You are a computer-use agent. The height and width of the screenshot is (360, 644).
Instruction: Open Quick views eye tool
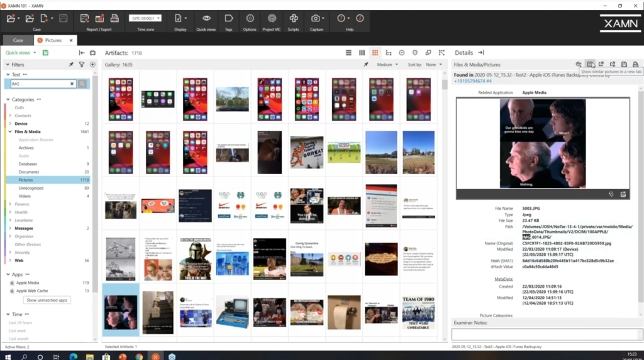click(x=206, y=18)
